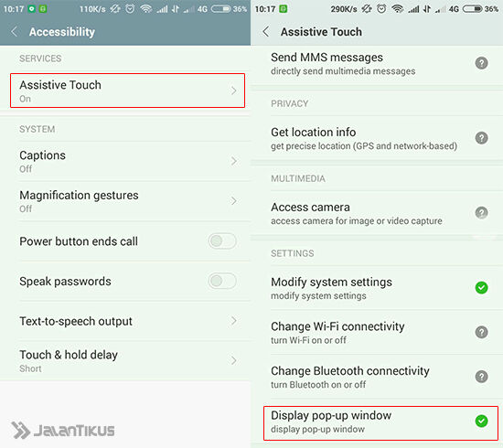
Task: Toggle Power button ends call switch
Action: (222, 241)
